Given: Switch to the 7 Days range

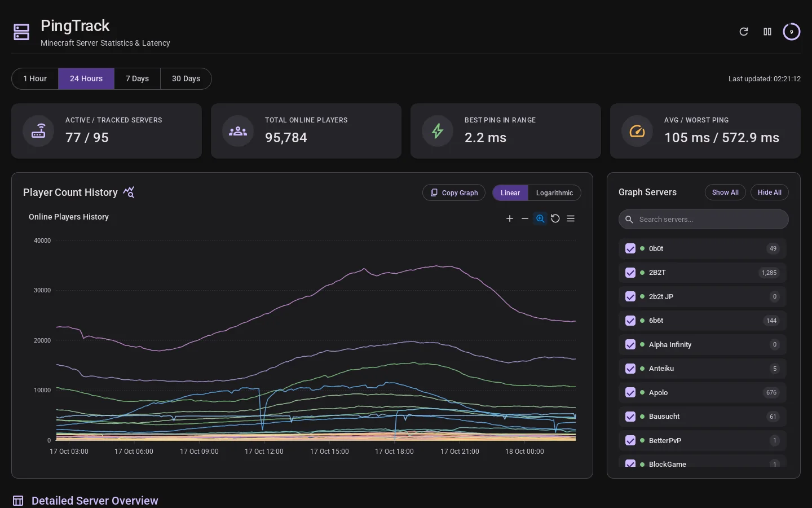Looking at the screenshot, I should coord(137,78).
